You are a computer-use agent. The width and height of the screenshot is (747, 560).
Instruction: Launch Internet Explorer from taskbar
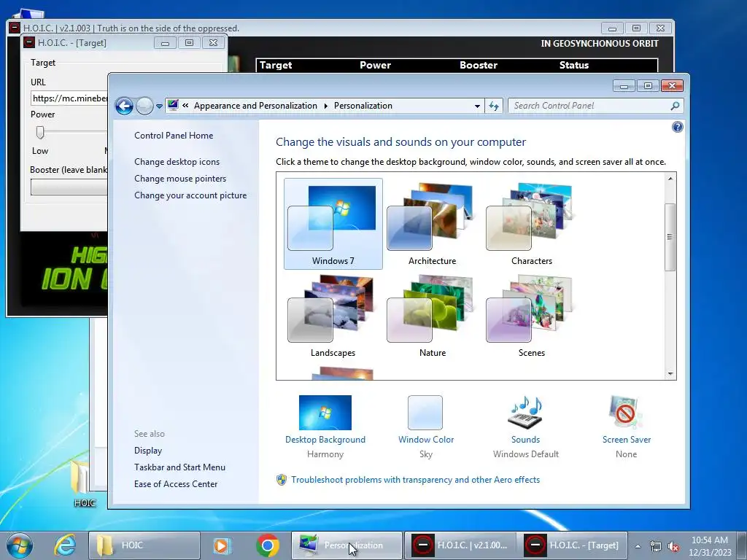pyautogui.click(x=65, y=545)
